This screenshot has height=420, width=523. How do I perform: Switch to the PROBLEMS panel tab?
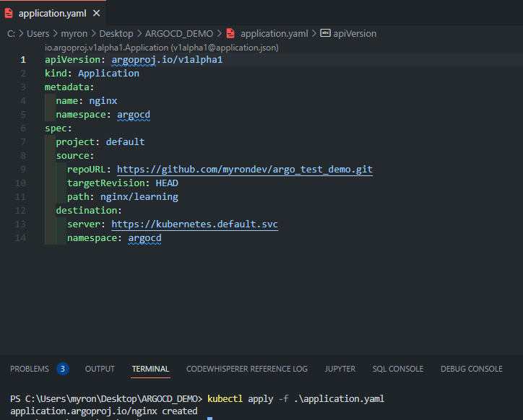click(30, 369)
